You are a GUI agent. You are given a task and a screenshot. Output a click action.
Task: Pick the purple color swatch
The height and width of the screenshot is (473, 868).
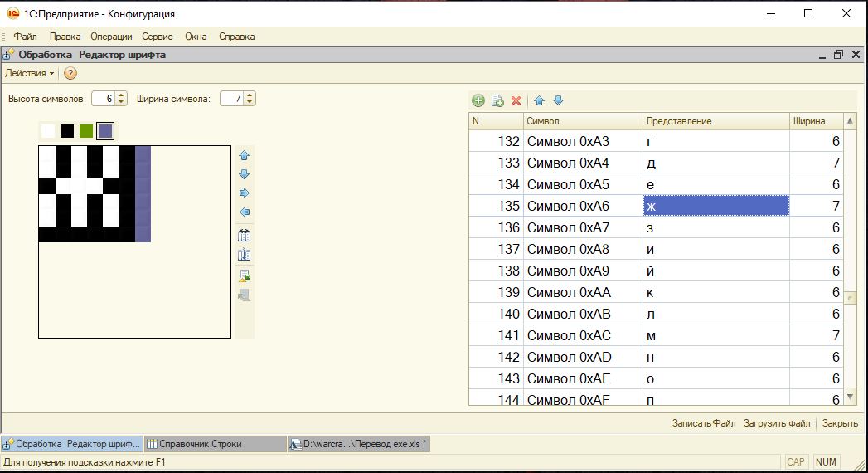tap(105, 131)
